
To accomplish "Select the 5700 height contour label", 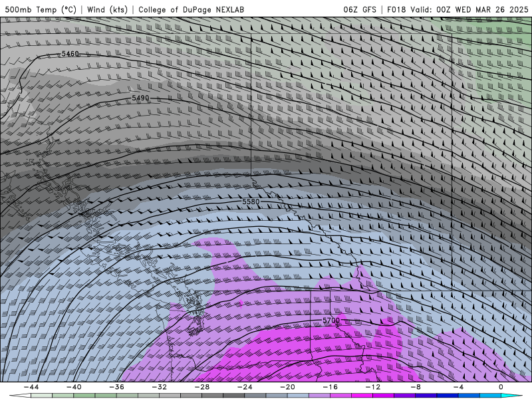I will click(331, 321).
